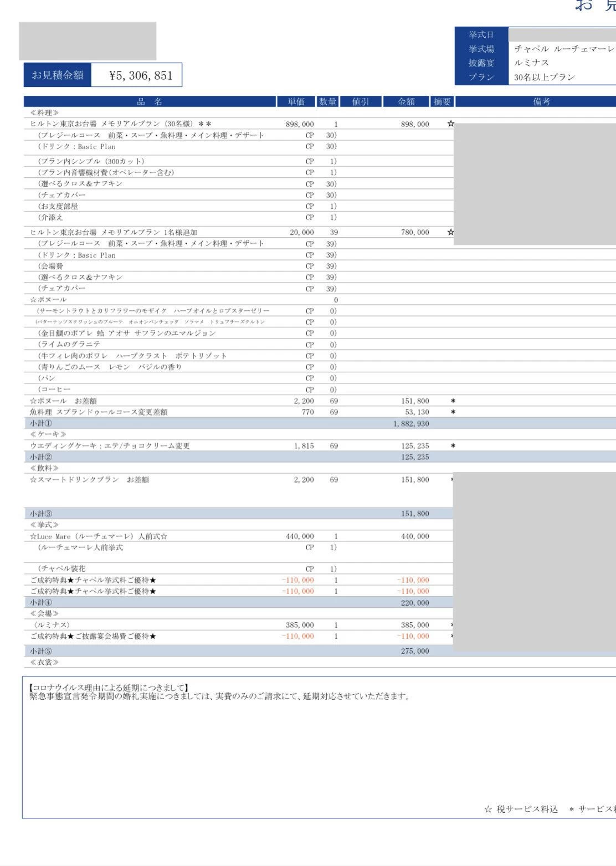Click the unit price 1,815
616x866 pixels.
tap(304, 446)
